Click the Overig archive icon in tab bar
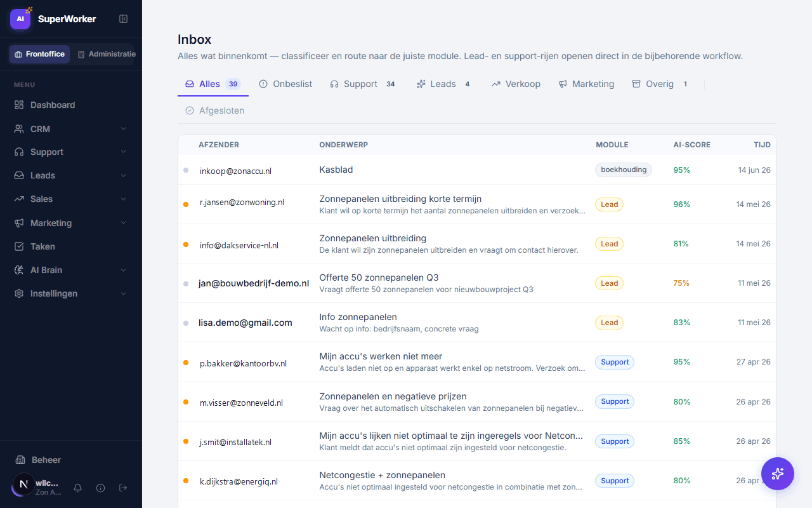This screenshot has width=812, height=508. (x=636, y=84)
